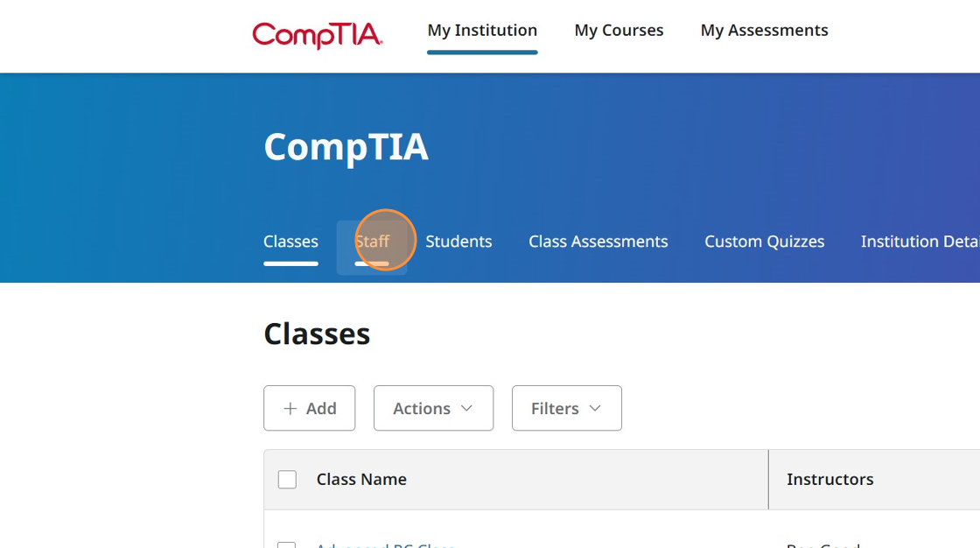The height and width of the screenshot is (548, 980).
Task: Expand the Actions dropdown
Action: 433,408
